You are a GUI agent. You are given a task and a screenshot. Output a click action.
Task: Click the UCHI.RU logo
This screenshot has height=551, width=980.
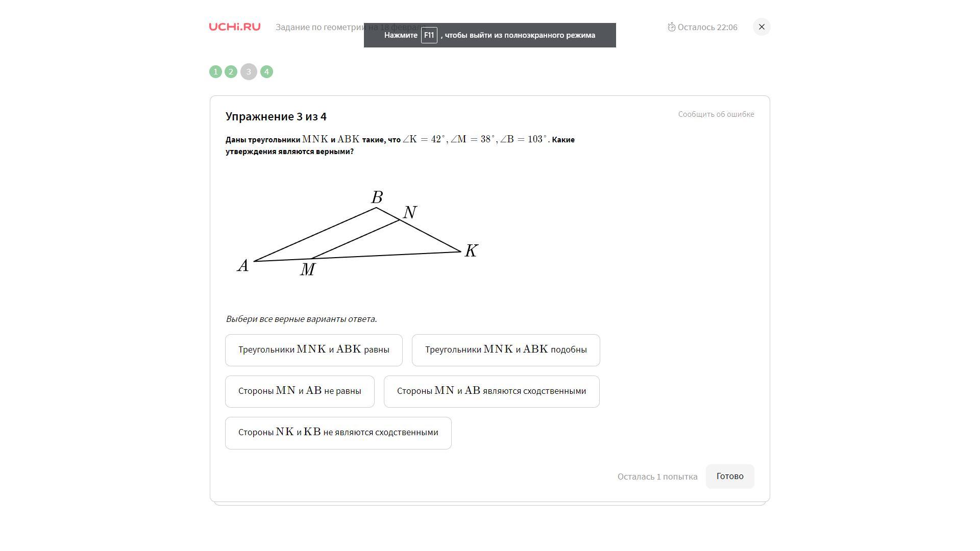point(234,27)
